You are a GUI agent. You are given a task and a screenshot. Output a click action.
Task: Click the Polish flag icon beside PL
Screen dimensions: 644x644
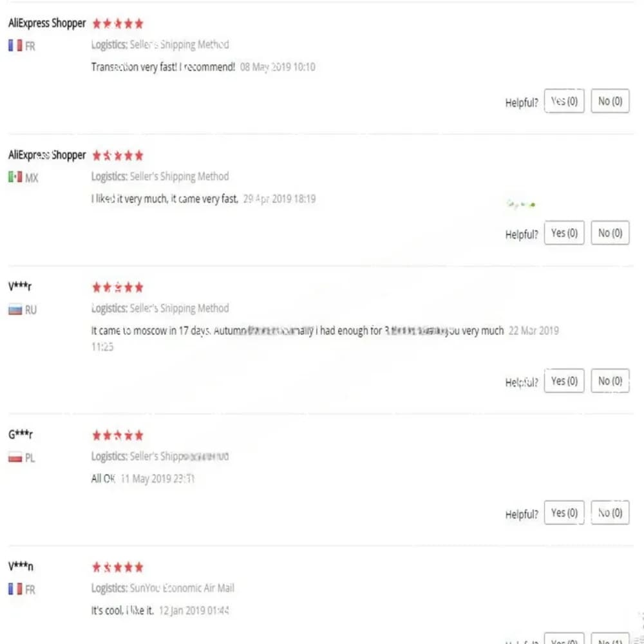[x=15, y=457]
